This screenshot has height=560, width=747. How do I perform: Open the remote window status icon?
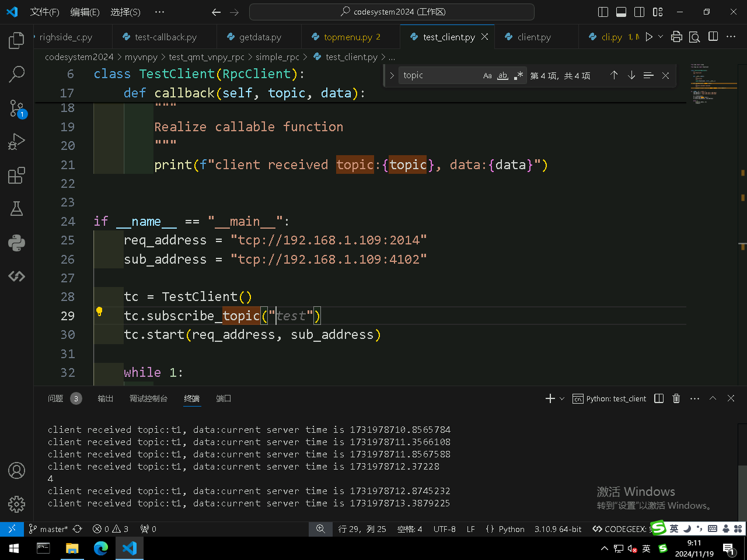click(x=12, y=529)
